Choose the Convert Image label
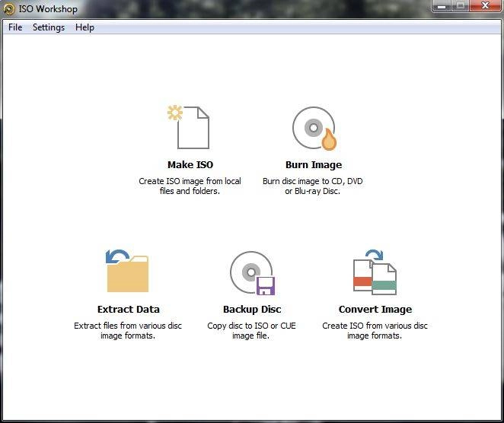This screenshot has width=504, height=423. [375, 310]
